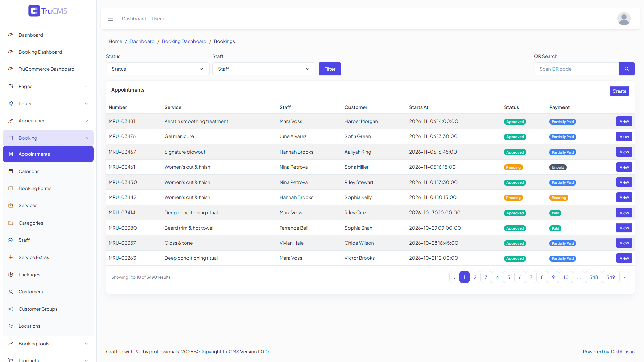Open the user avatar profile icon
Screen dimensions: 644x362
(624, 19)
